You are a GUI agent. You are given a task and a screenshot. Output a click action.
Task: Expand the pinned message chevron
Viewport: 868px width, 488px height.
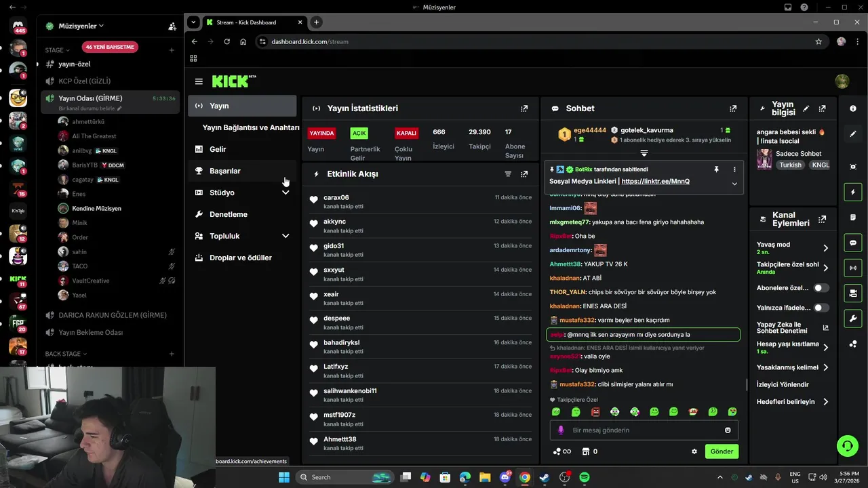[734, 184]
